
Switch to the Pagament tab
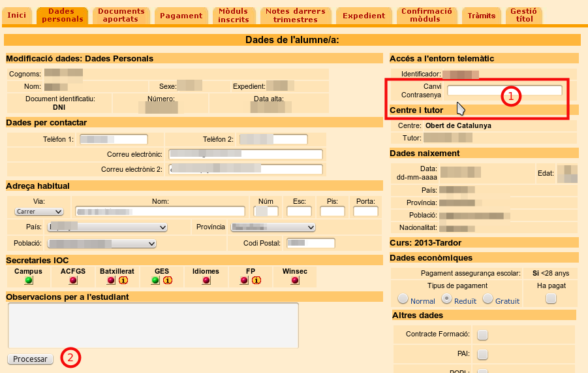pos(181,16)
